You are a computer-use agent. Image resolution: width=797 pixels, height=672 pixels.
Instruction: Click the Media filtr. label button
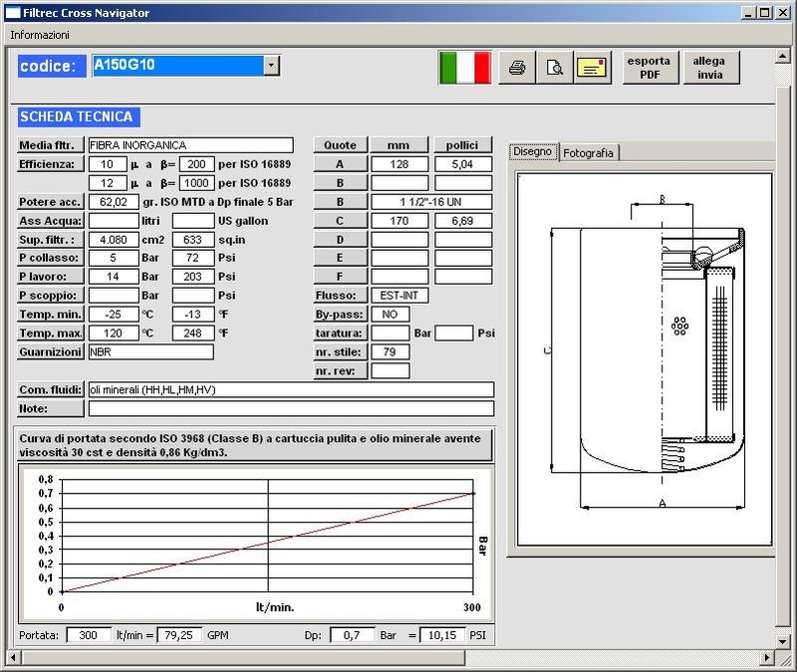(50, 145)
